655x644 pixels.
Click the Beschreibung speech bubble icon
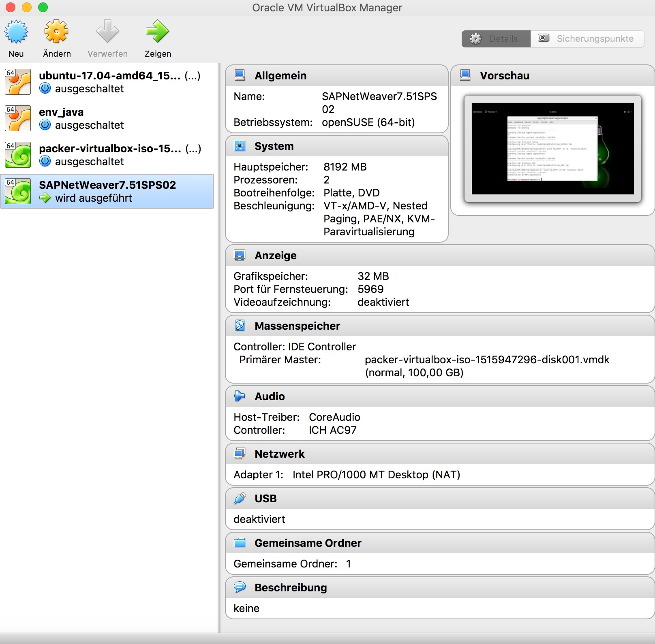(x=240, y=587)
